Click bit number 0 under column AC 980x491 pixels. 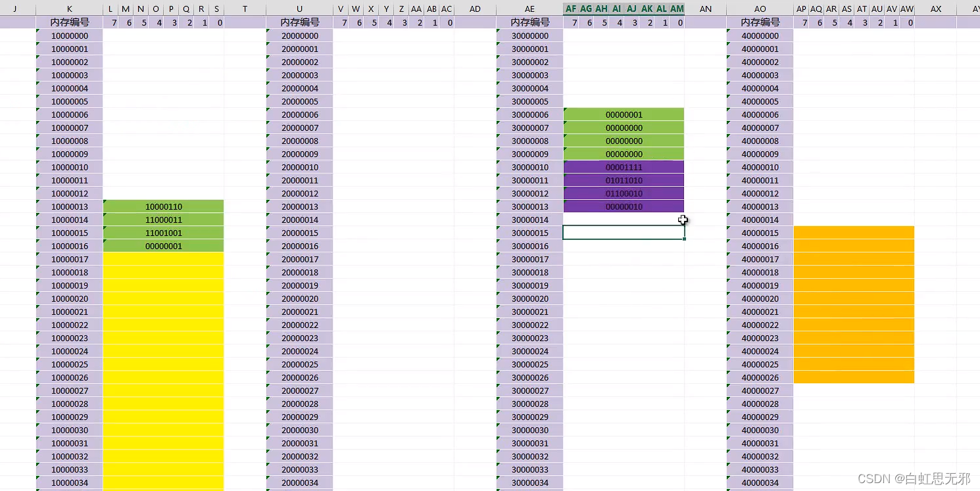(x=447, y=22)
